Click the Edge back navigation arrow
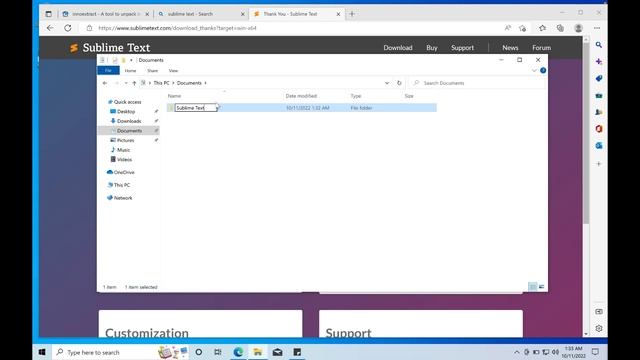Image resolution: width=640 pixels, height=360 pixels. pyautogui.click(x=50, y=28)
